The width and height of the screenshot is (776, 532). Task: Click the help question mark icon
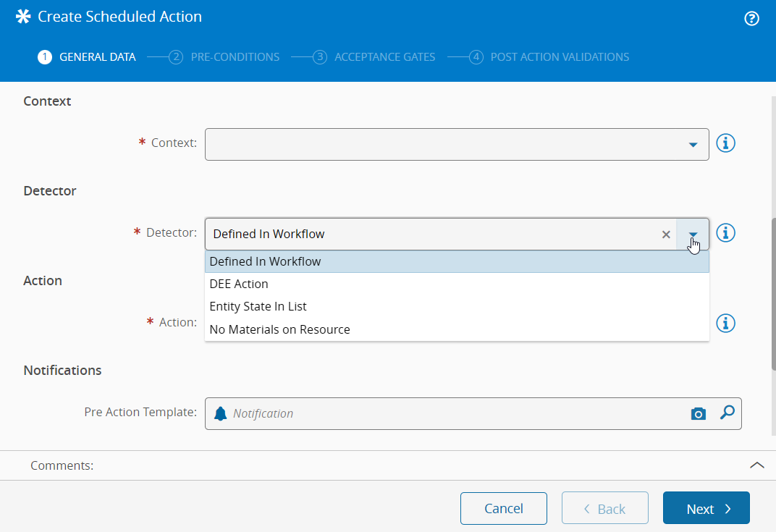click(x=751, y=19)
